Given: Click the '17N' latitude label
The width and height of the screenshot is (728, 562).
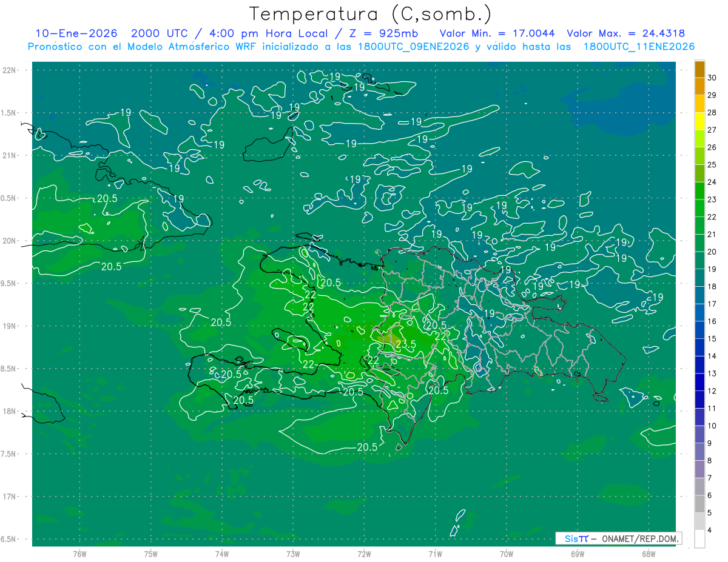Looking at the screenshot, I should tap(9, 497).
